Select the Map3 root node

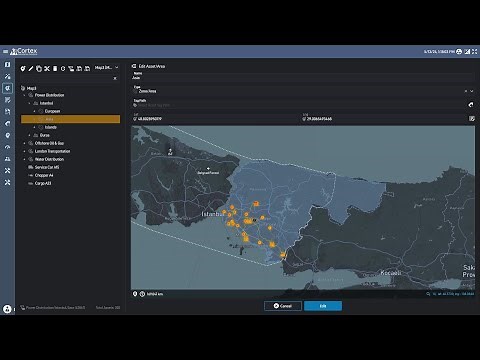[x=31, y=88]
